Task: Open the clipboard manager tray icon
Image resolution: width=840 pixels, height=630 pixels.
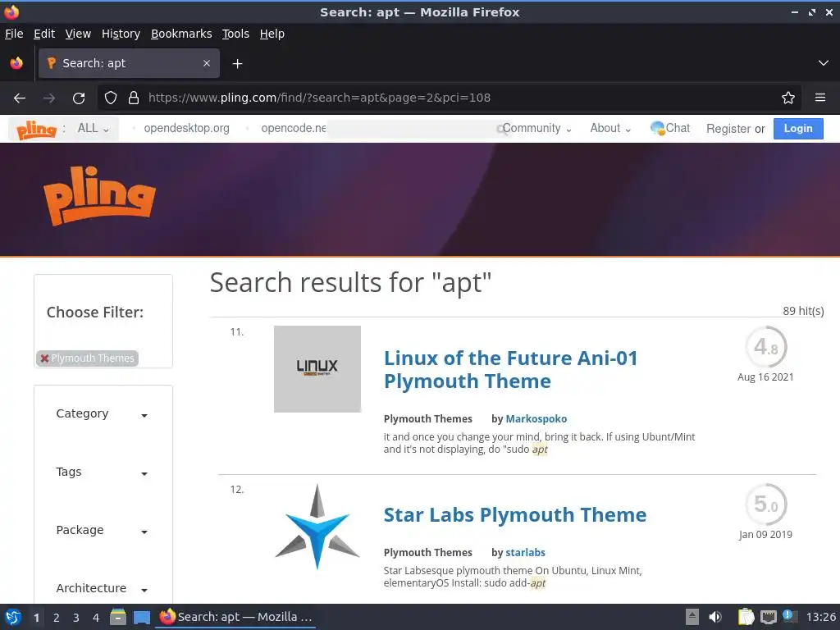Action: (x=746, y=617)
